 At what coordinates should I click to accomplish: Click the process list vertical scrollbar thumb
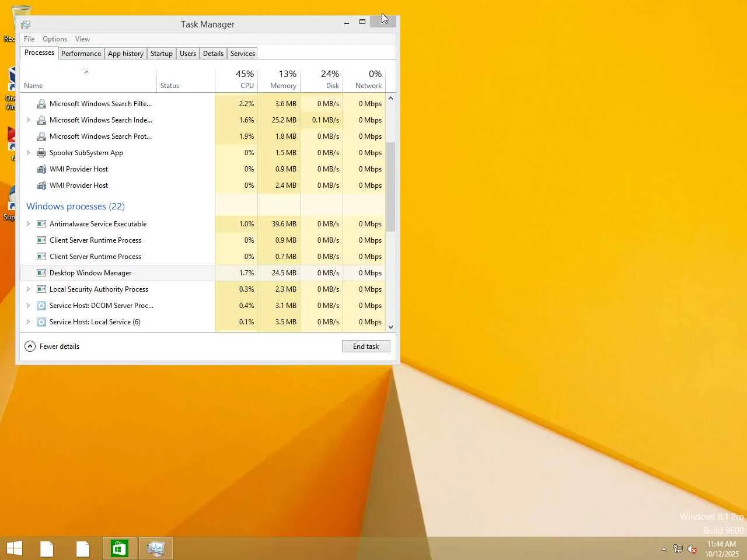click(x=391, y=187)
